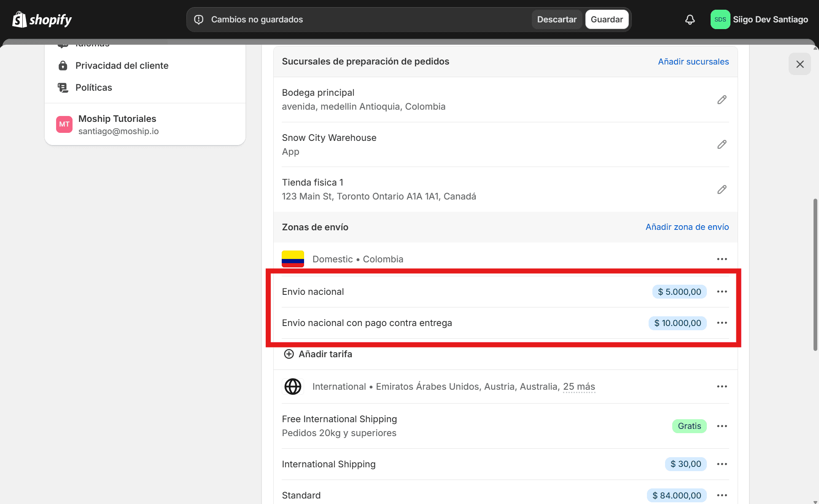The width and height of the screenshot is (819, 504).
Task: Click 'Sucursales de preparación de pedidos' heading
Action: click(x=366, y=62)
